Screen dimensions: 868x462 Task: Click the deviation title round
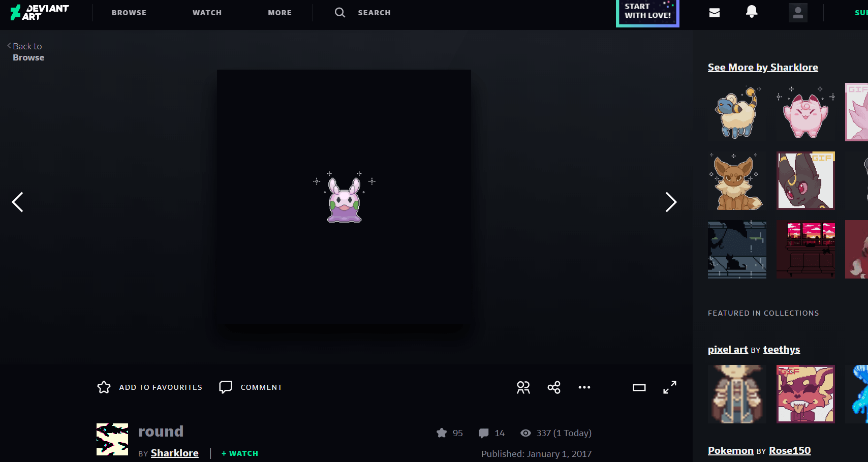tap(161, 432)
